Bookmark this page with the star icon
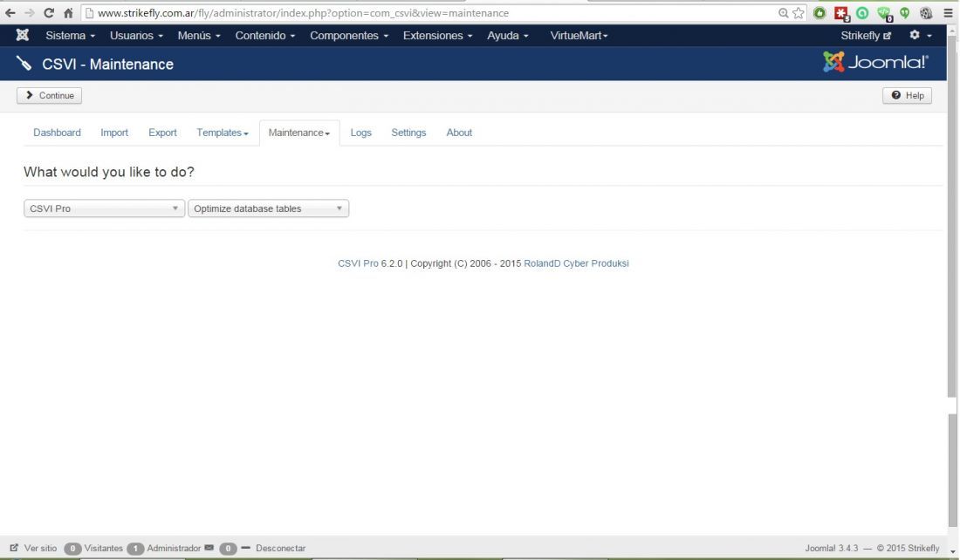 (799, 13)
